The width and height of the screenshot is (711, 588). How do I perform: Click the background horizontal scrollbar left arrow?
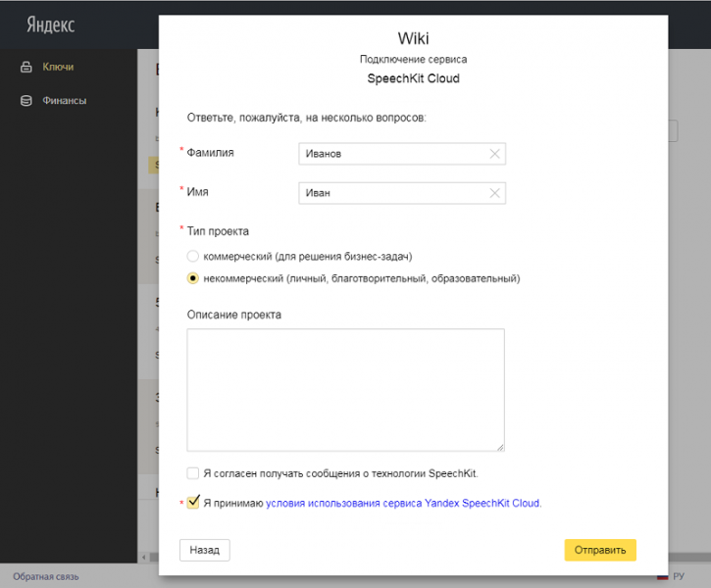coord(144,558)
